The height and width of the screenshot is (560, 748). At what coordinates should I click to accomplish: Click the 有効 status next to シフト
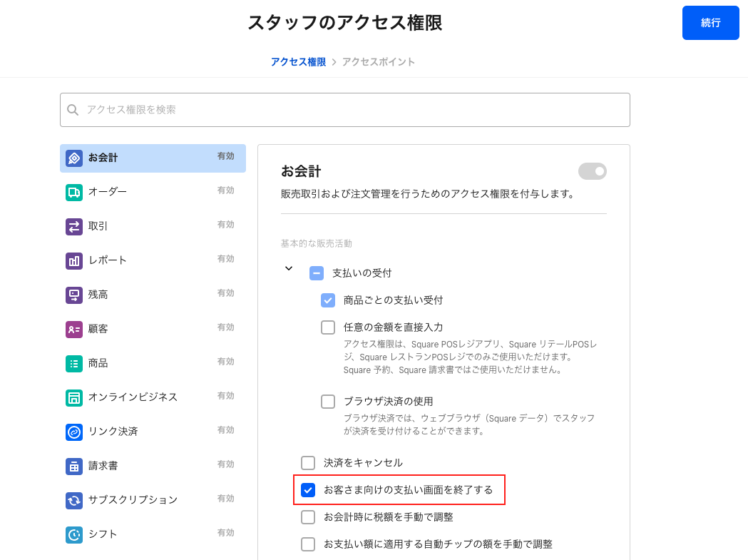(x=225, y=533)
